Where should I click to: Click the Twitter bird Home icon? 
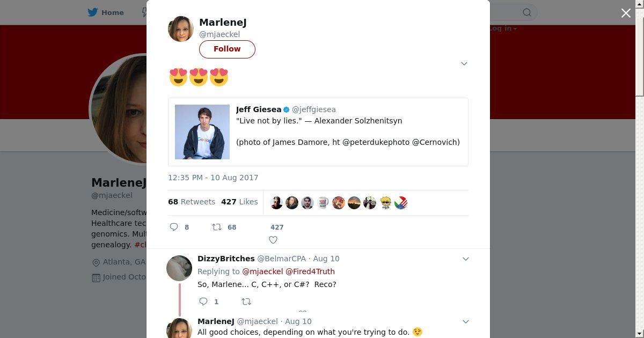pyautogui.click(x=93, y=12)
